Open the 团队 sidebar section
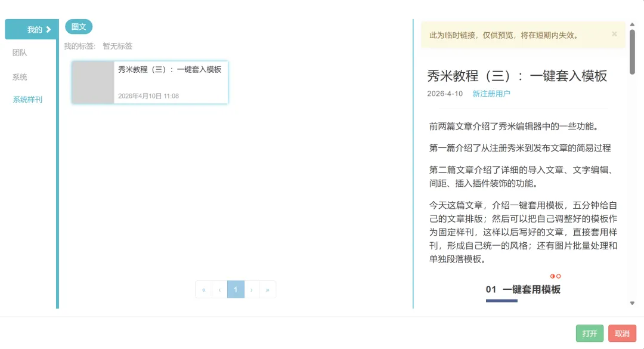Screen dimensions: 644x349 (x=20, y=52)
